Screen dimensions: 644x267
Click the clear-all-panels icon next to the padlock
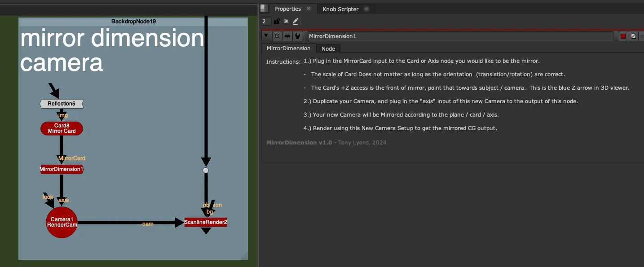[x=286, y=21]
